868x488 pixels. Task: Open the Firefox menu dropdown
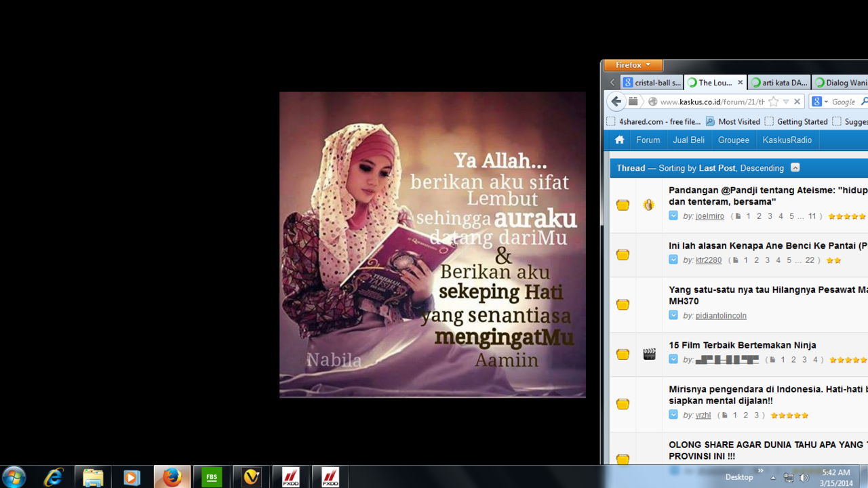tap(632, 65)
